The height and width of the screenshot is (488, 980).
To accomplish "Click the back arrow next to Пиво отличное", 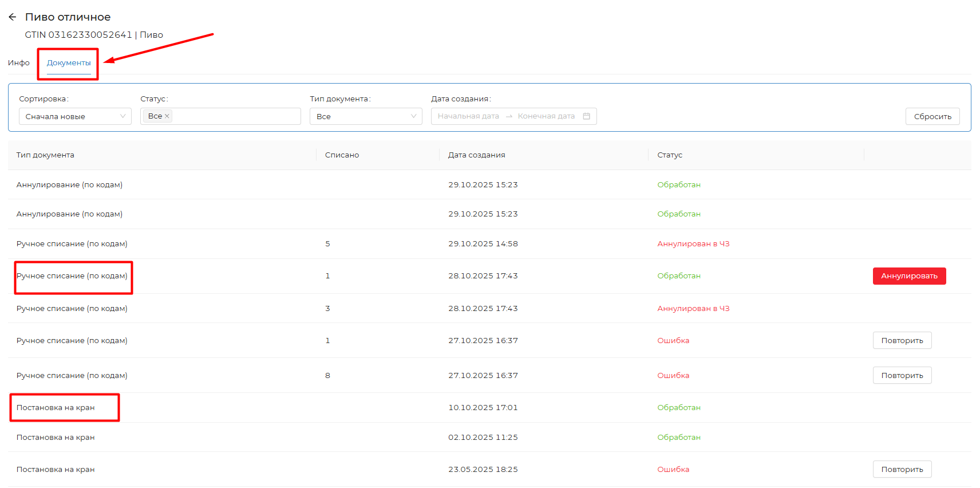I will pyautogui.click(x=12, y=17).
